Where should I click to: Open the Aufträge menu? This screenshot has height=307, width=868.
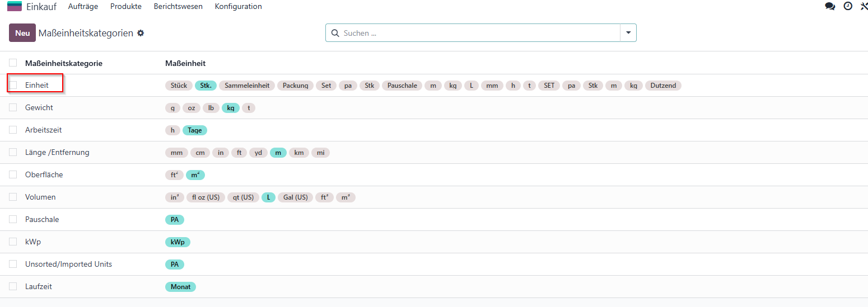pyautogui.click(x=83, y=6)
